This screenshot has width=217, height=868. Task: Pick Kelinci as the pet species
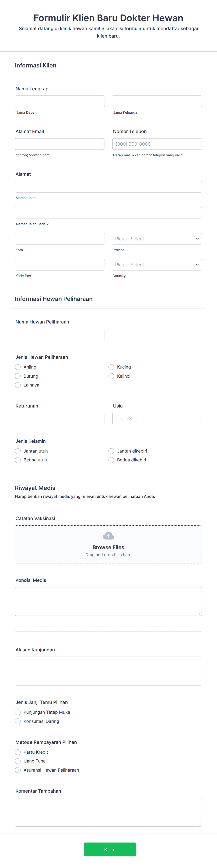coord(111,376)
